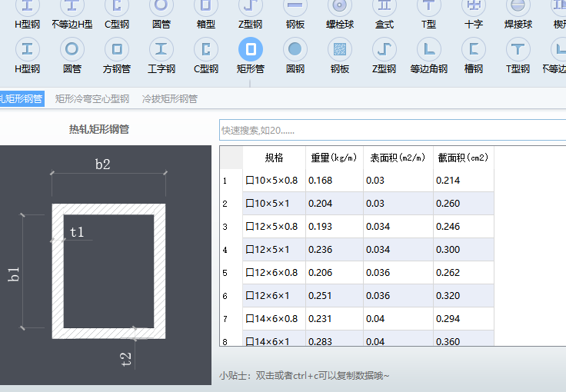Image resolution: width=566 pixels, height=392 pixels.
Task: Select the H型钢 icon beside 不等边H型
Action: coord(27,6)
